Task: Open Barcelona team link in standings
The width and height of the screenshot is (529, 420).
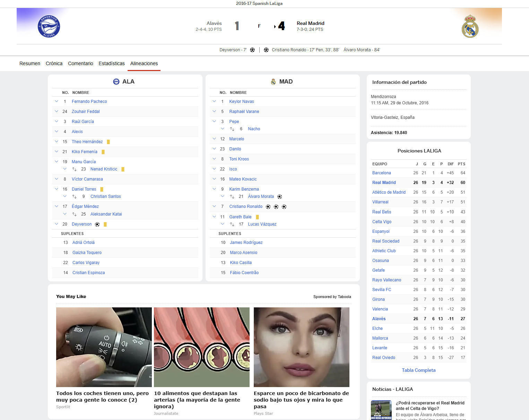Action: [381, 173]
